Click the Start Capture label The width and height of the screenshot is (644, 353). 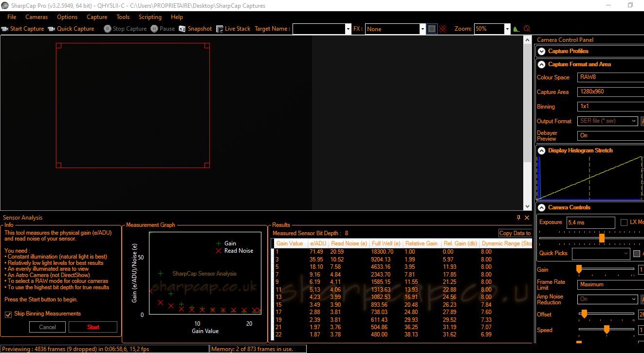point(27,29)
